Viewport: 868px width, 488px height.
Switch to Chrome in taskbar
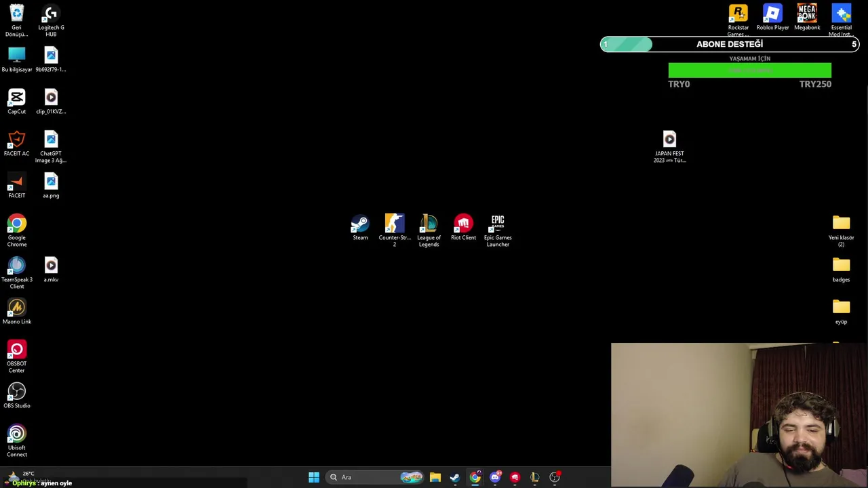tap(475, 477)
